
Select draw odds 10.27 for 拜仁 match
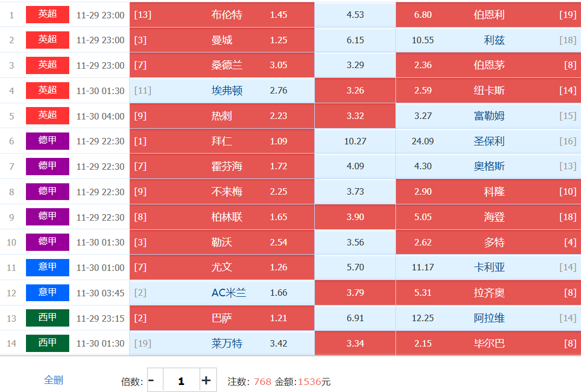pos(355,141)
